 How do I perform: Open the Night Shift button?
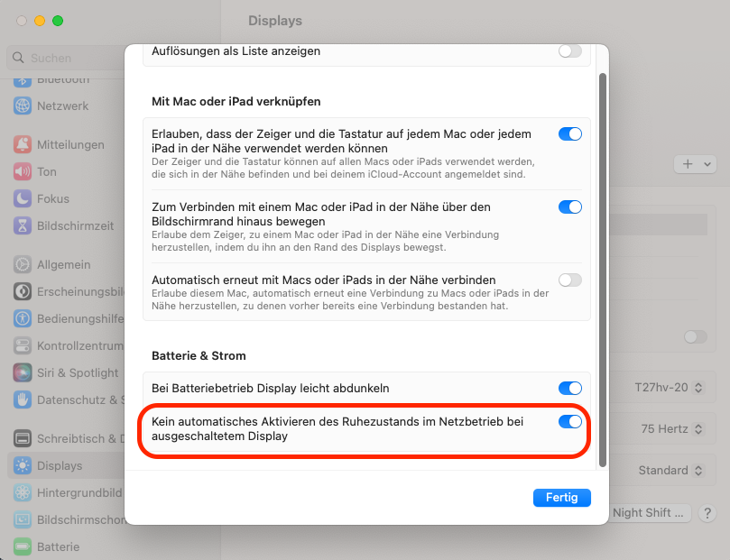pos(648,512)
